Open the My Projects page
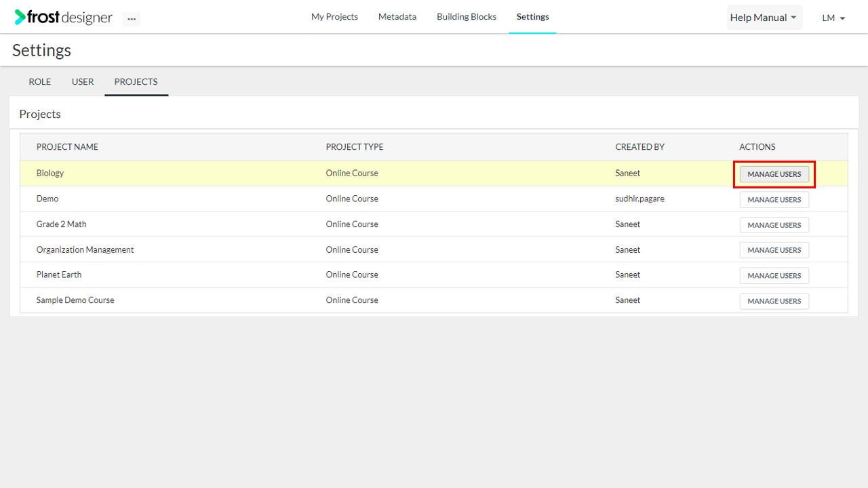Viewport: 868px width, 488px height. [x=334, y=16]
